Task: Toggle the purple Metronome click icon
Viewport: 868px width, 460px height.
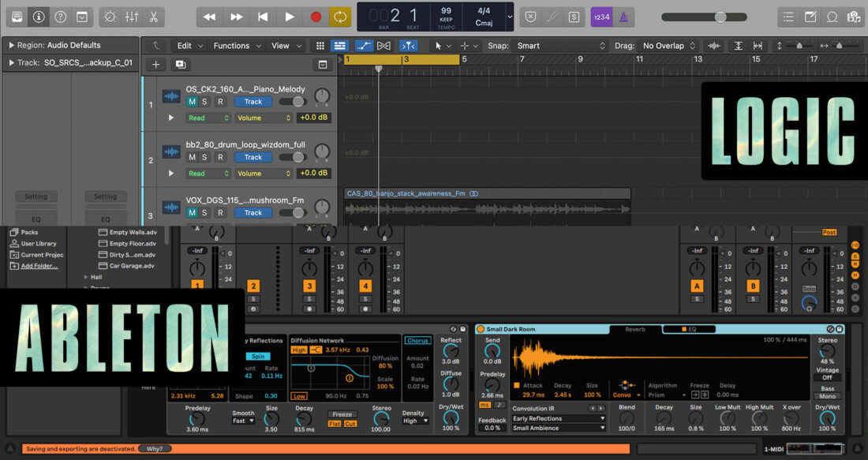Action: click(x=623, y=17)
